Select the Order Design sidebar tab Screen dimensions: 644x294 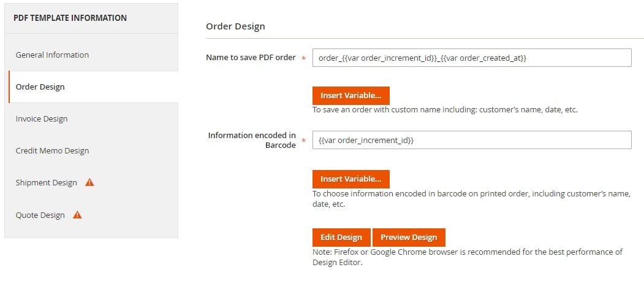click(93, 87)
